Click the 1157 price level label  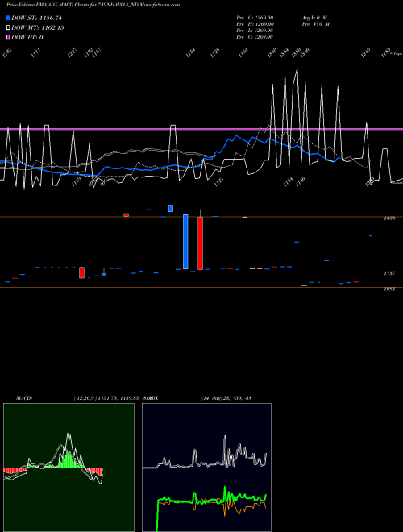tap(389, 273)
